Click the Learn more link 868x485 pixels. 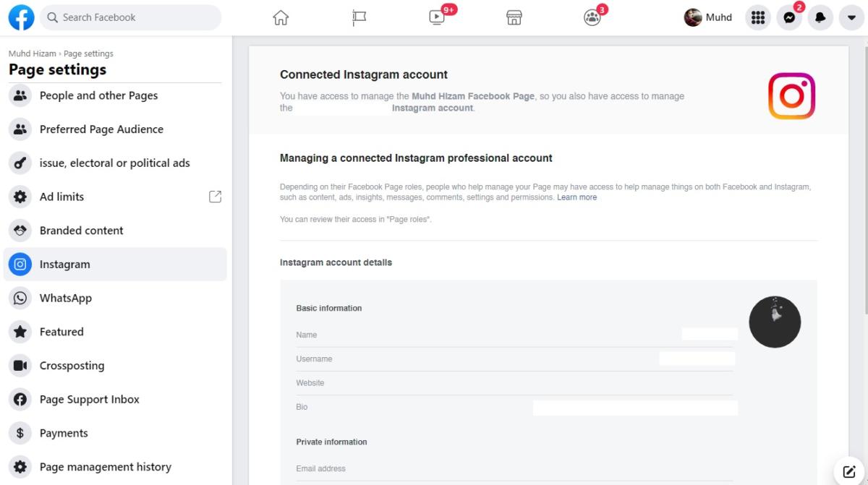(x=577, y=197)
